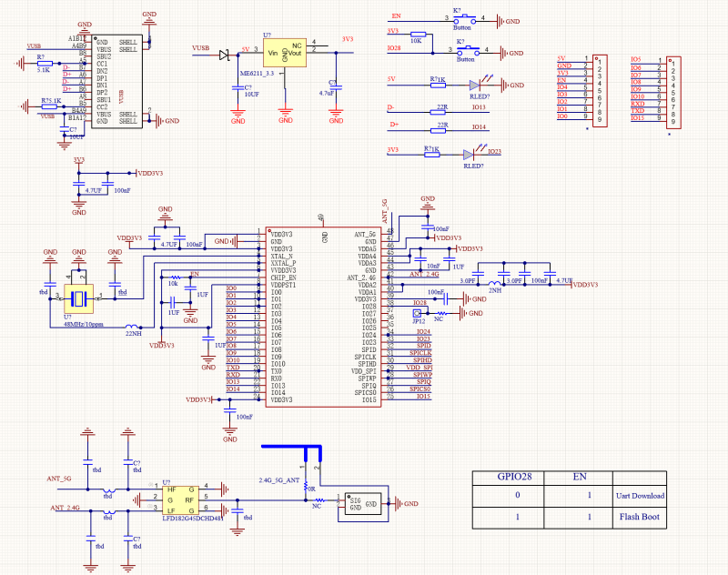Click the 22R resistor on the D+ line
This screenshot has width=728, height=575.
pos(438,130)
